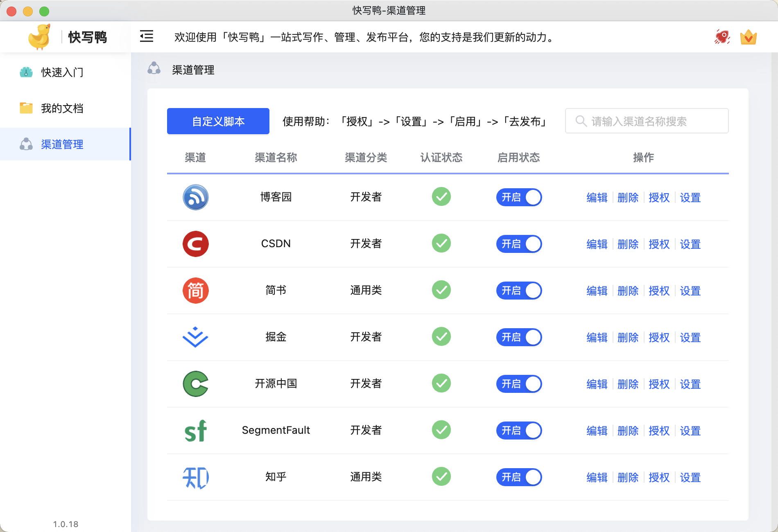Click the 开源中国 channel icon

[x=196, y=384]
